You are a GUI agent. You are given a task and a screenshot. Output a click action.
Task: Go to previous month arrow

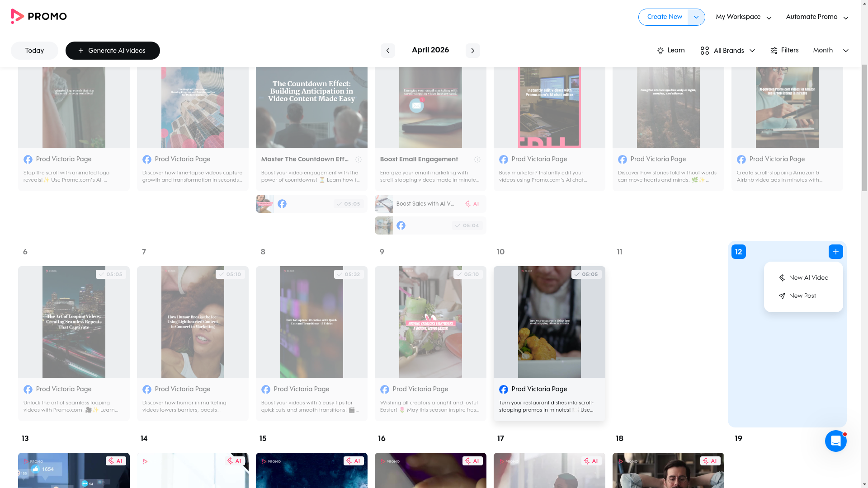tap(387, 51)
